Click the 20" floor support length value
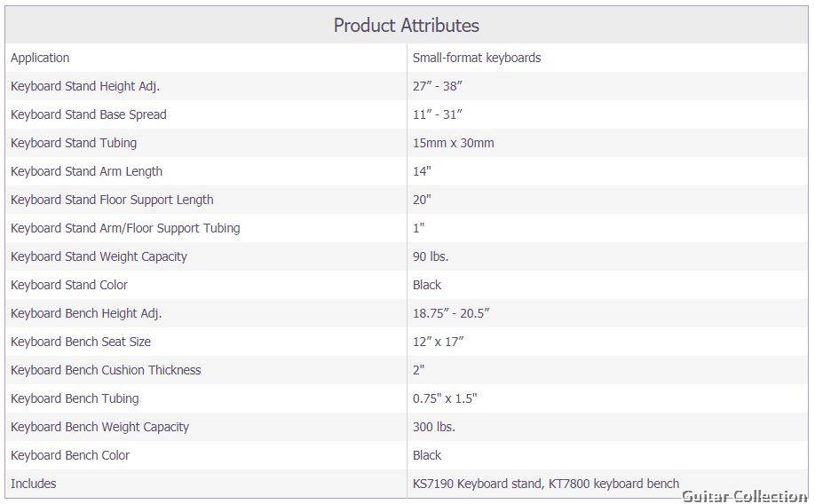 422,200
